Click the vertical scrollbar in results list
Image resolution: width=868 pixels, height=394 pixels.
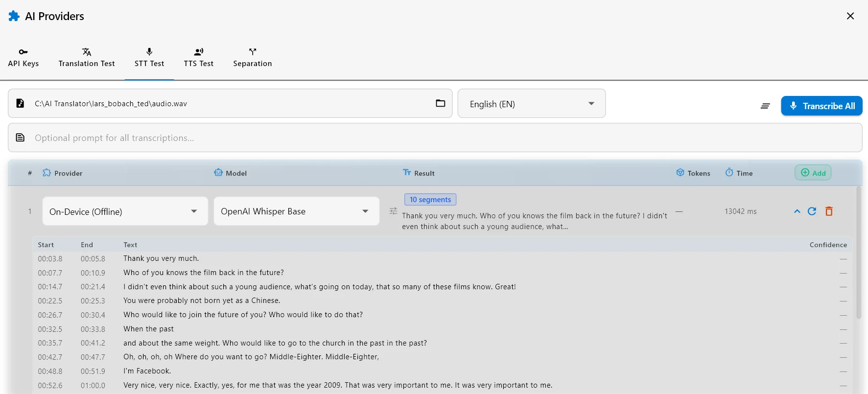pos(858,253)
